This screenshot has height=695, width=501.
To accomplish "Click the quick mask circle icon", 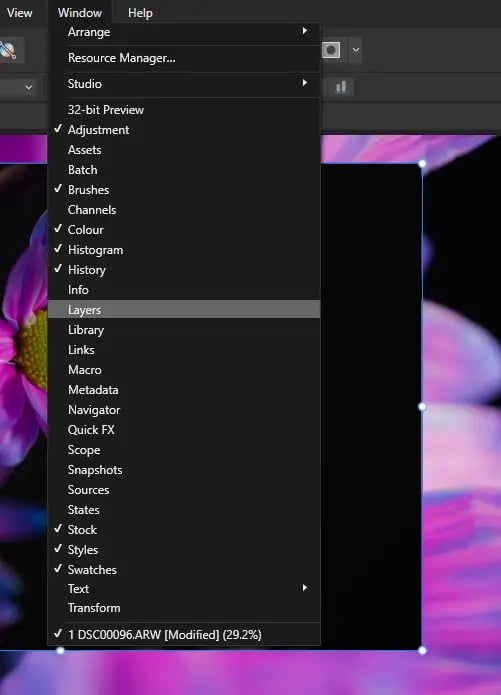I will click(x=331, y=50).
